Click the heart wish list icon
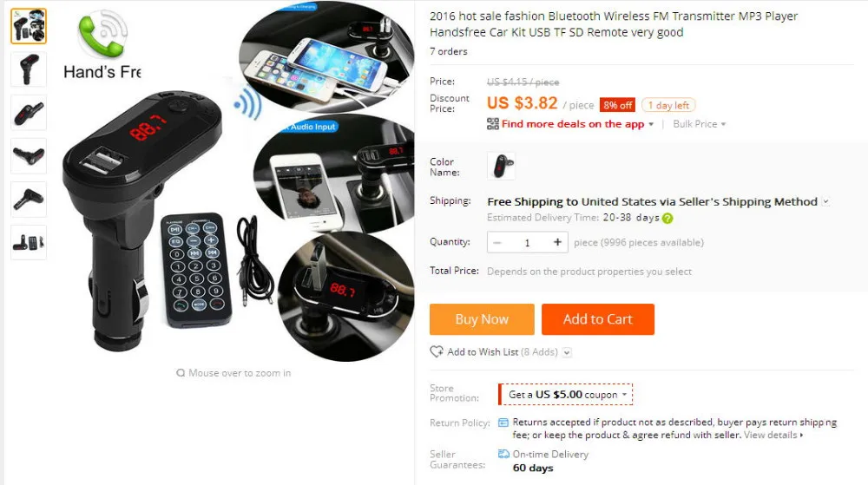868x485 pixels. click(437, 351)
